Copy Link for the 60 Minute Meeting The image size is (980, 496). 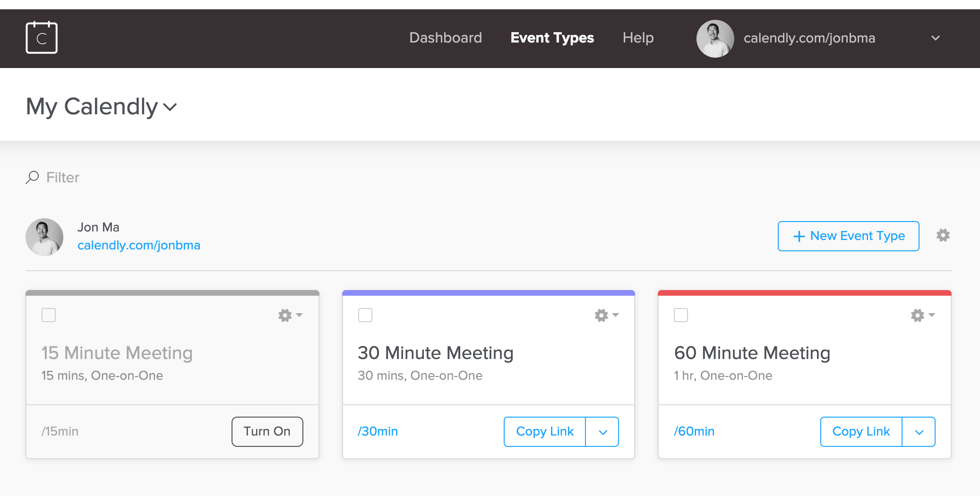pos(861,431)
